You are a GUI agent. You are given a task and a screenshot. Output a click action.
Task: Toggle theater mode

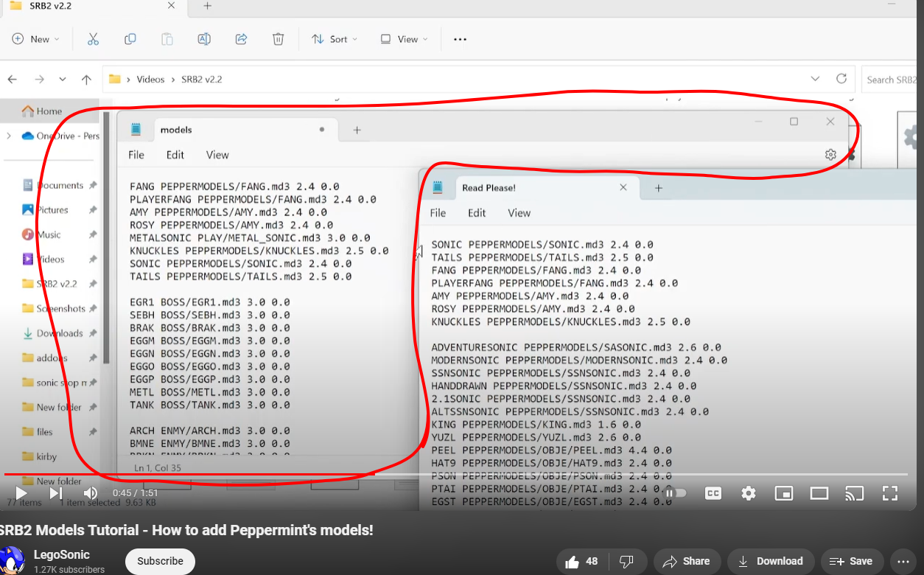[819, 493]
